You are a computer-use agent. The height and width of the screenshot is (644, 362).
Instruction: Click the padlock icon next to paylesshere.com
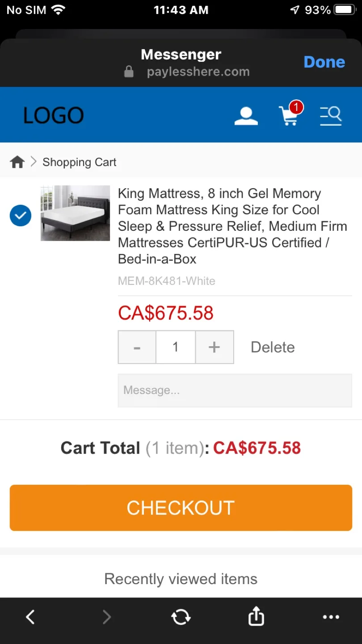(128, 72)
